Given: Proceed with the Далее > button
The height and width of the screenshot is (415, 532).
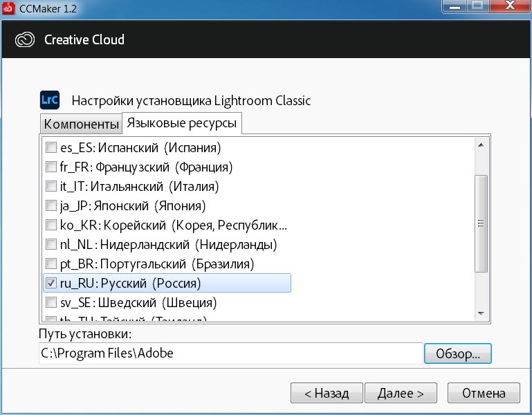Looking at the screenshot, I should click(x=401, y=394).
